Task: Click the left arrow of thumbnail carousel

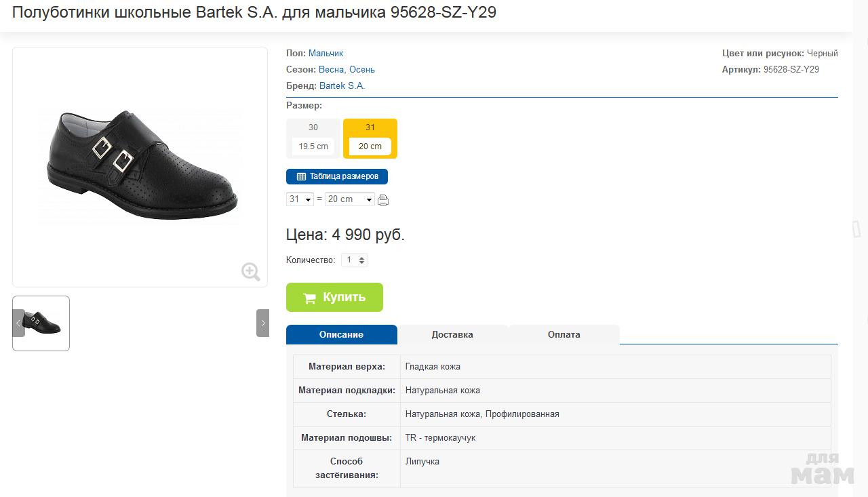Action: (x=18, y=323)
